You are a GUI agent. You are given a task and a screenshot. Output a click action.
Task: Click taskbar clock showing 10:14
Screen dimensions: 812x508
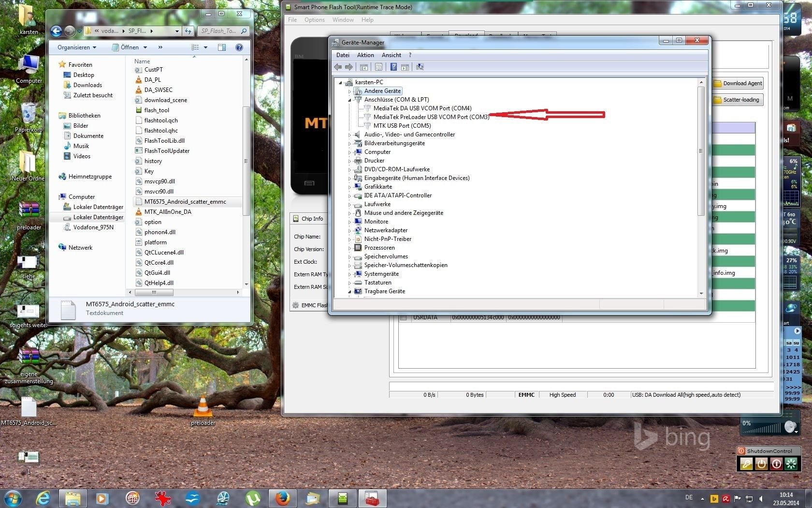pos(786,499)
